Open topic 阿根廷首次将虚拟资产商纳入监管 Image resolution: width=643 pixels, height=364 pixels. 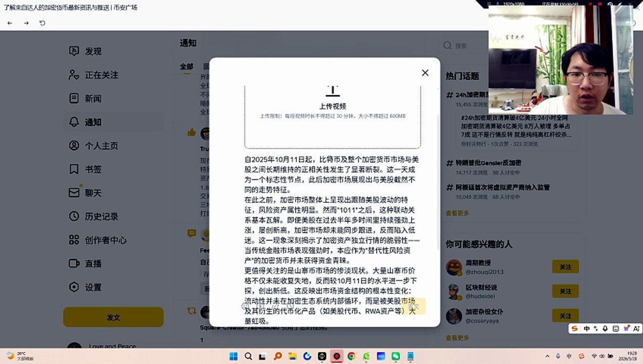(502, 187)
